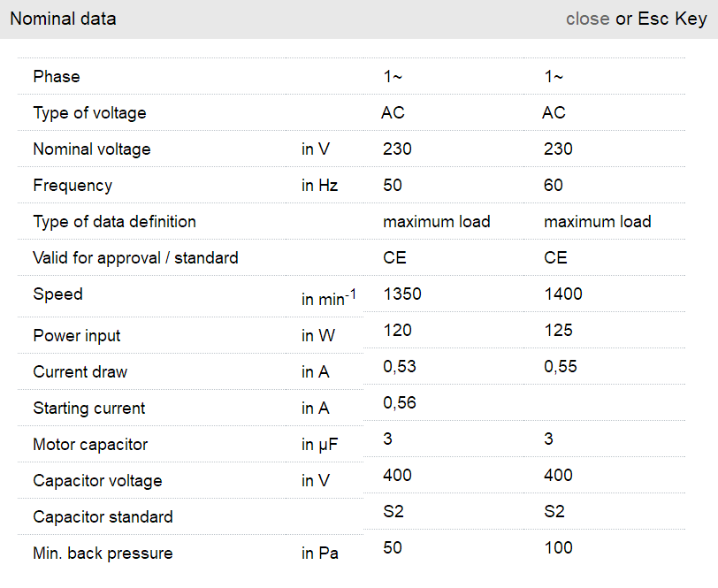Click the 60 Hz frequency value
The image size is (718, 588).
554,186
